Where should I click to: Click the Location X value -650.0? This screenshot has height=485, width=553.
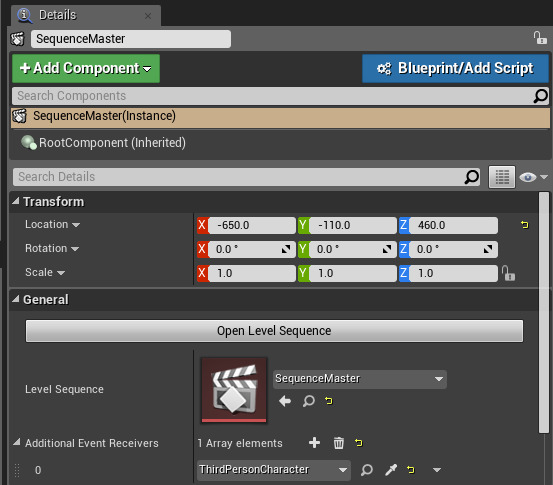tap(251, 225)
